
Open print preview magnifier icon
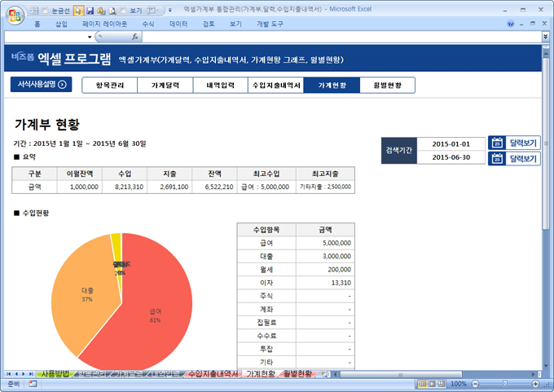[112, 11]
